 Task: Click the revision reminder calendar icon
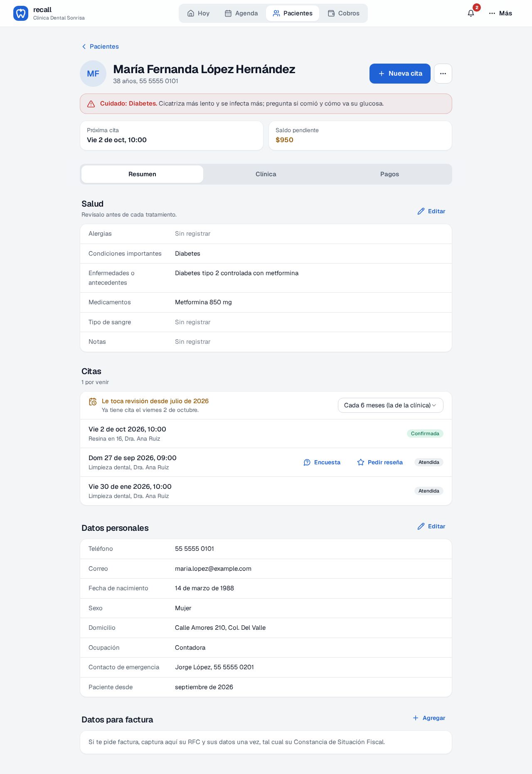click(x=93, y=402)
